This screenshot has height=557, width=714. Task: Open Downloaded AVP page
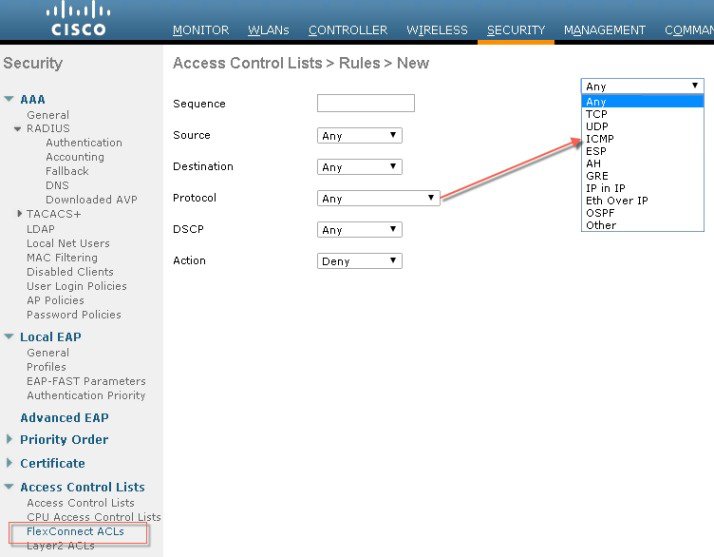pos(92,199)
